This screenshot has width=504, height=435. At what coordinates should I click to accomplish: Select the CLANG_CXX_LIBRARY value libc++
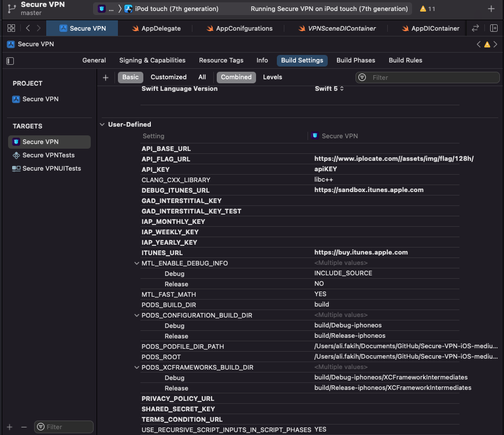pyautogui.click(x=323, y=179)
